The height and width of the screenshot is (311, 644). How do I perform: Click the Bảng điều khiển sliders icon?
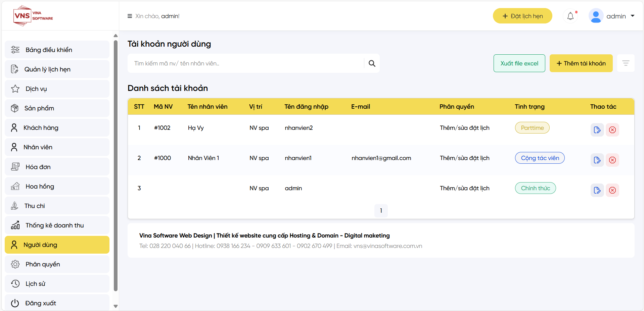tap(15, 50)
